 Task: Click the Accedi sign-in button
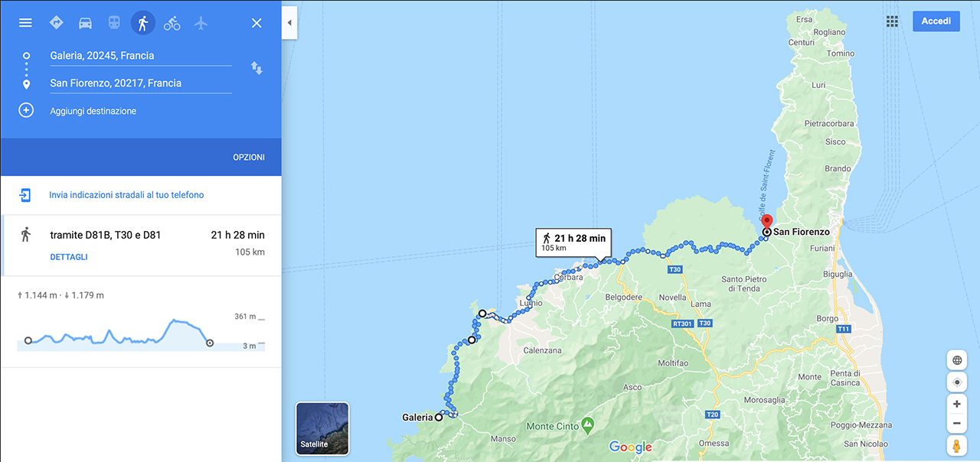[x=936, y=21]
